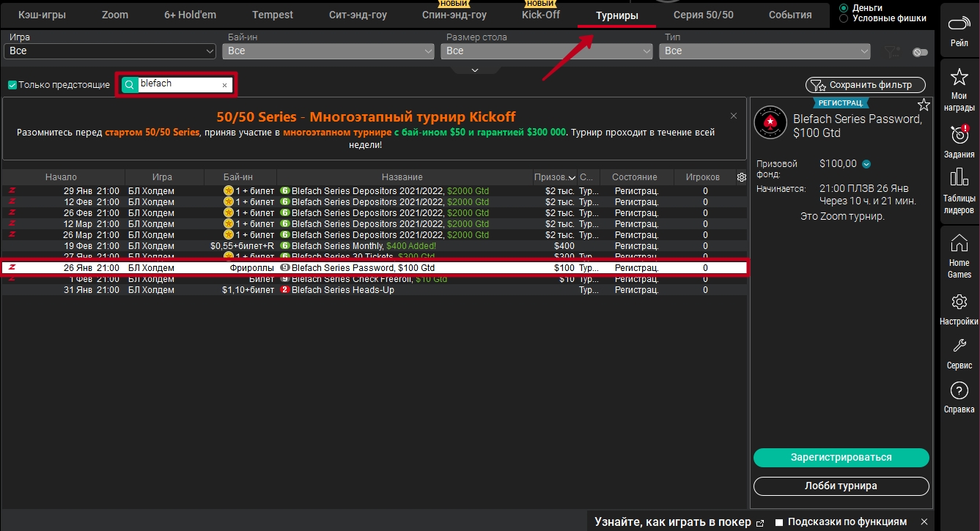This screenshot has width=980, height=531.
Task: Click the search magnifier icon
Action: point(129,85)
